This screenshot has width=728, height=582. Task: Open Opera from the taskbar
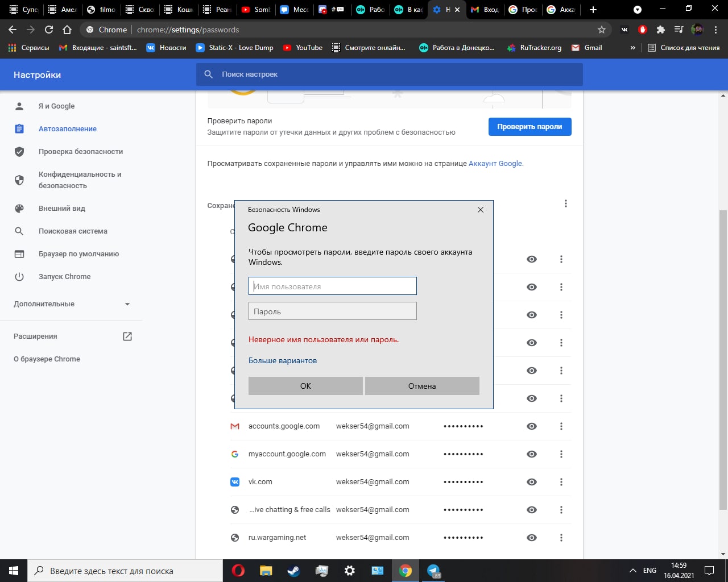[238, 571]
